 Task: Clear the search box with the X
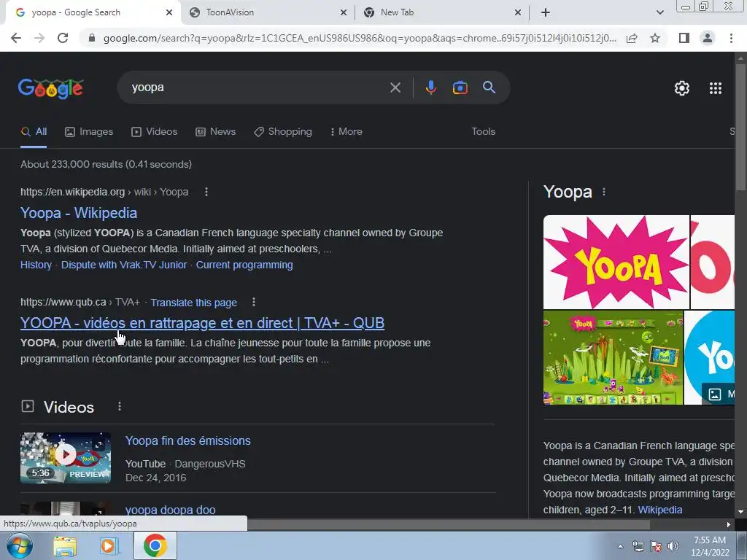click(x=395, y=87)
